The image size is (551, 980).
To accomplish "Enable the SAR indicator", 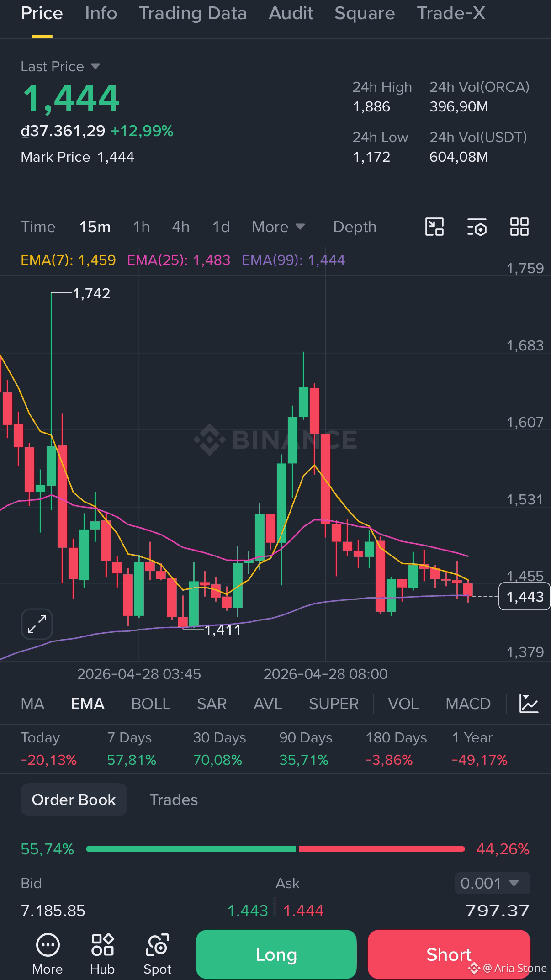I will [212, 704].
